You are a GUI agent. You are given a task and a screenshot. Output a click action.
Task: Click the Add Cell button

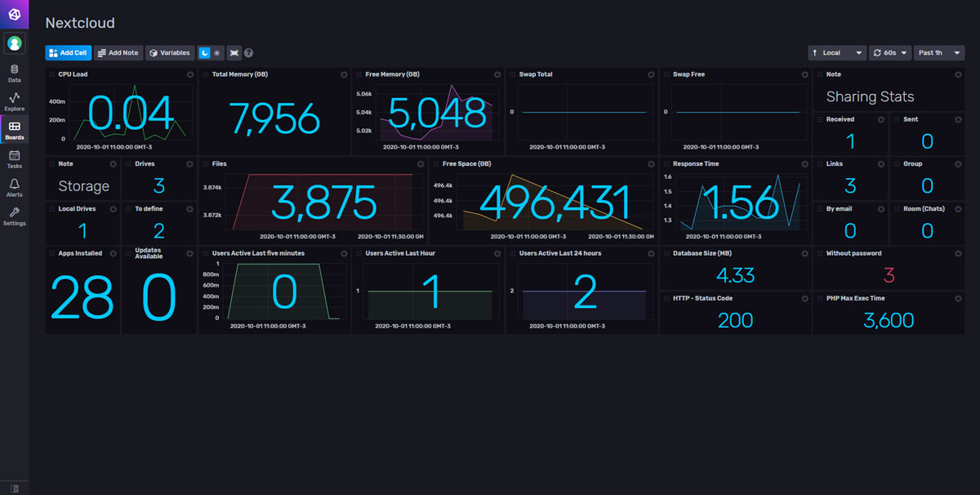coord(68,52)
